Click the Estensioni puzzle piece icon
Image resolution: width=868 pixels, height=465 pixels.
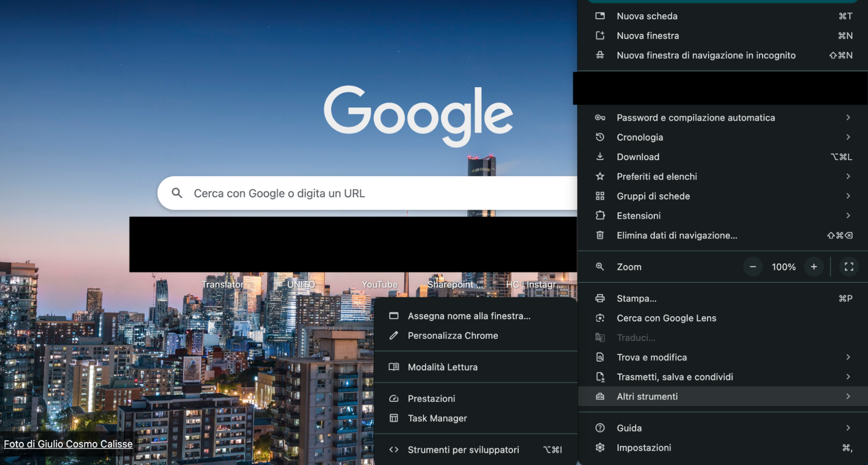pos(601,216)
